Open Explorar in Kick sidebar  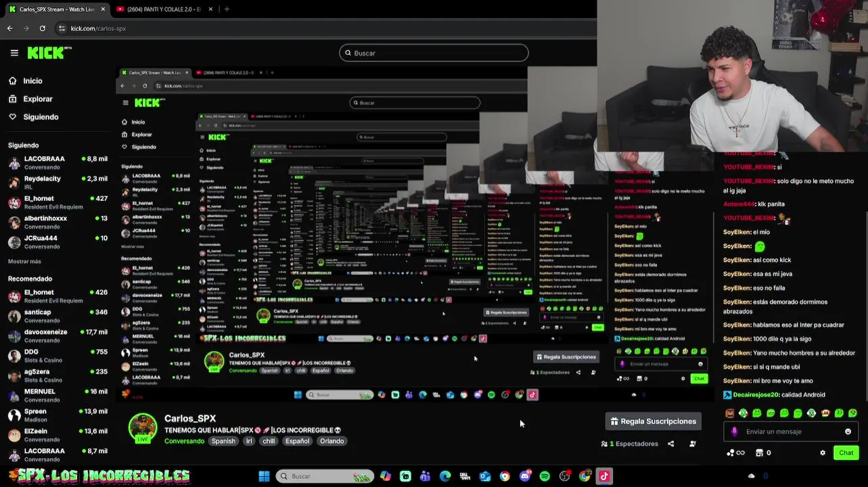click(37, 99)
